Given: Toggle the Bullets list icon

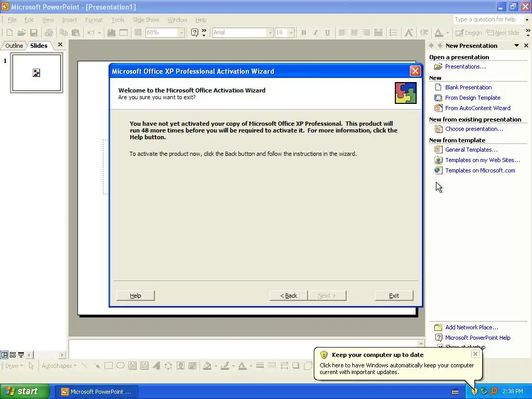Looking at the screenshot, I should (393, 33).
